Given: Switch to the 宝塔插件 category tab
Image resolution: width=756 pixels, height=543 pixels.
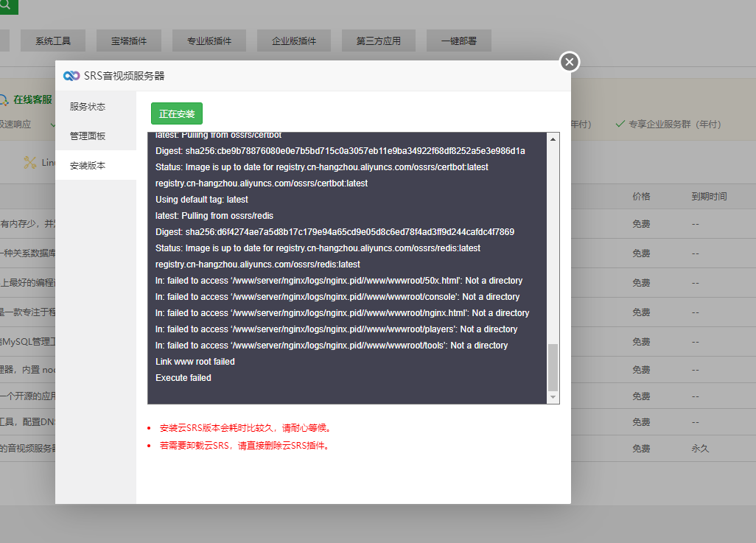Looking at the screenshot, I should pos(129,41).
